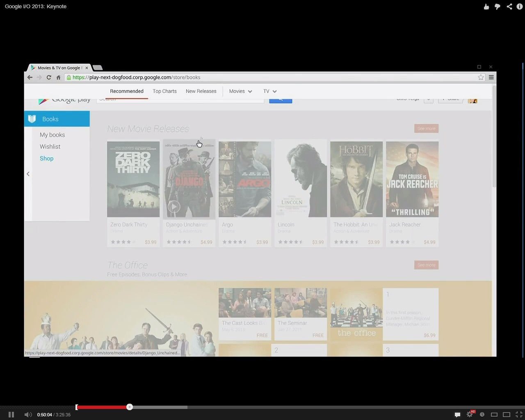Click Chrome forward arrow
This screenshot has width=525, height=420.
point(39,77)
